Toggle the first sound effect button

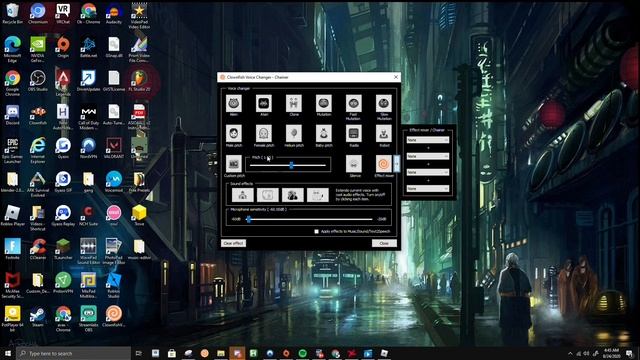(x=242, y=195)
